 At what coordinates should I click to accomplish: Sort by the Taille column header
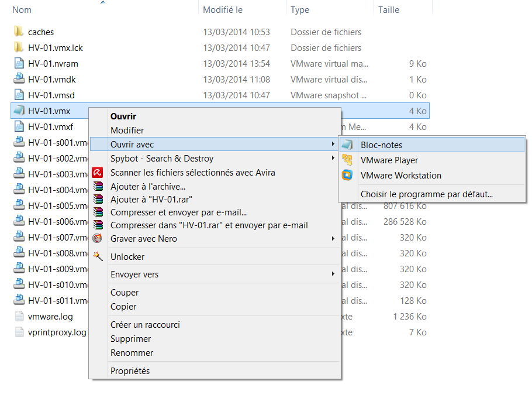click(389, 10)
